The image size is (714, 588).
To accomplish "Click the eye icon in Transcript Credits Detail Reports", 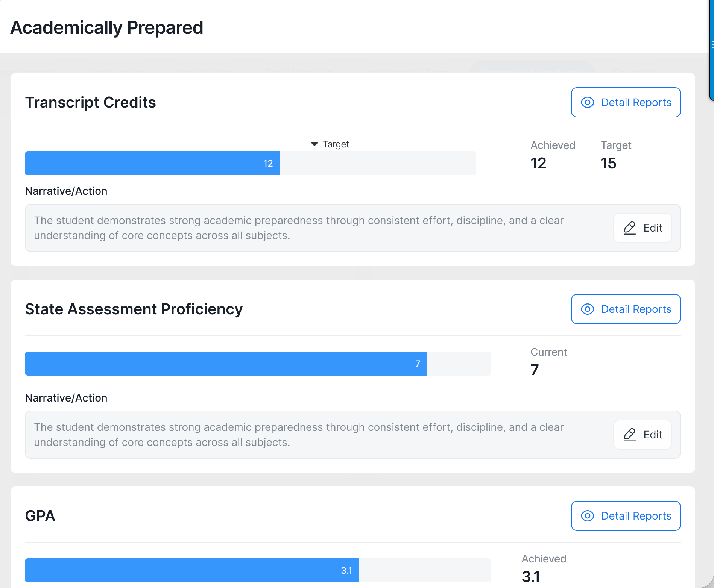I will (588, 102).
